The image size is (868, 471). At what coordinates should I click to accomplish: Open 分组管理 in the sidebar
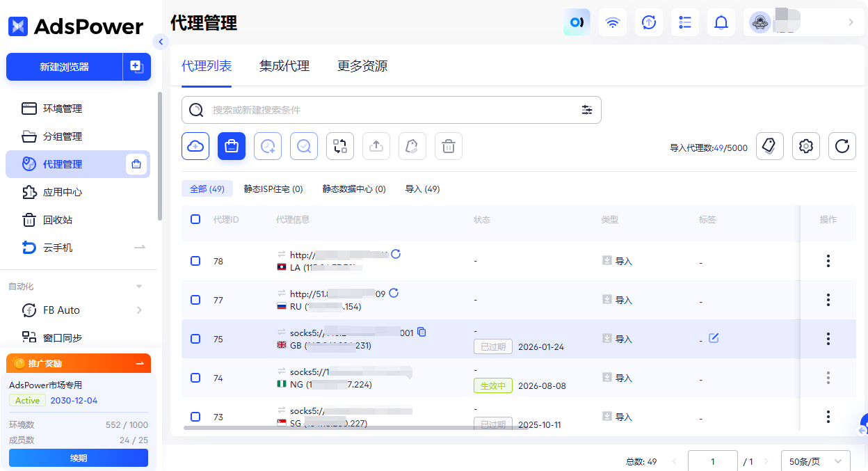78,136
